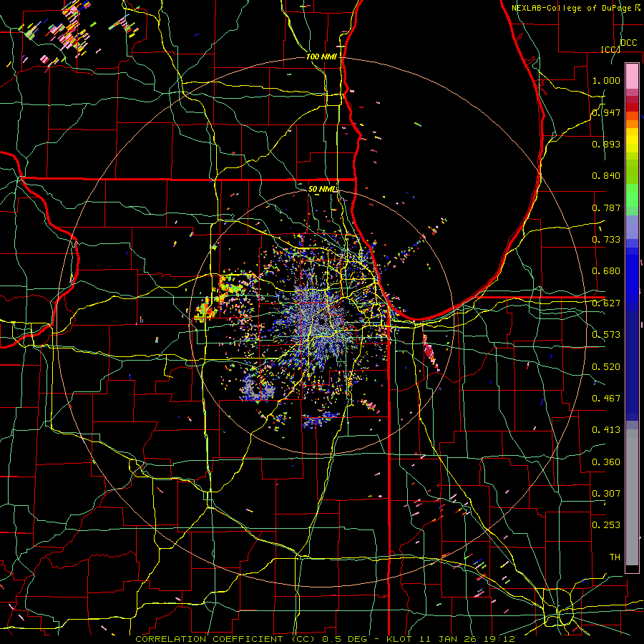Click the 0.467 scale value
Viewport: 644px width, 644px height.
[606, 398]
